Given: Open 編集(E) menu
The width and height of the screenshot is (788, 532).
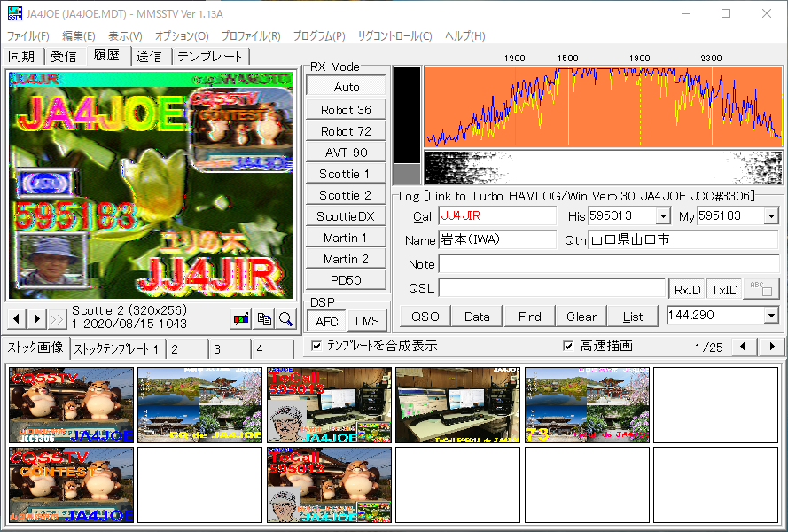Looking at the screenshot, I should (x=78, y=35).
